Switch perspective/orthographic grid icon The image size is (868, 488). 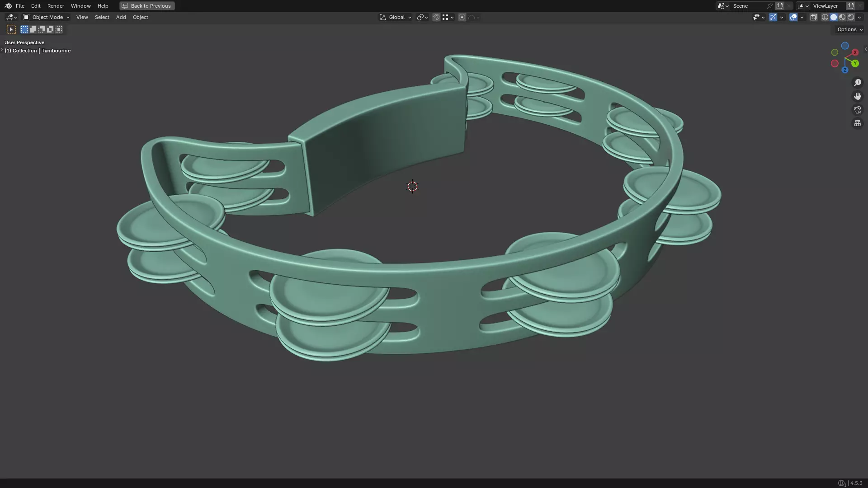[x=857, y=123]
